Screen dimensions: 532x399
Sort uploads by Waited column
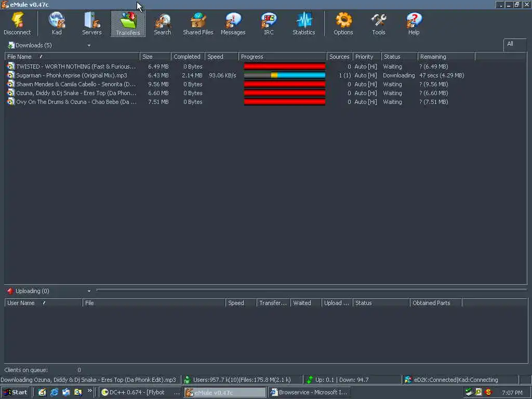click(x=306, y=303)
